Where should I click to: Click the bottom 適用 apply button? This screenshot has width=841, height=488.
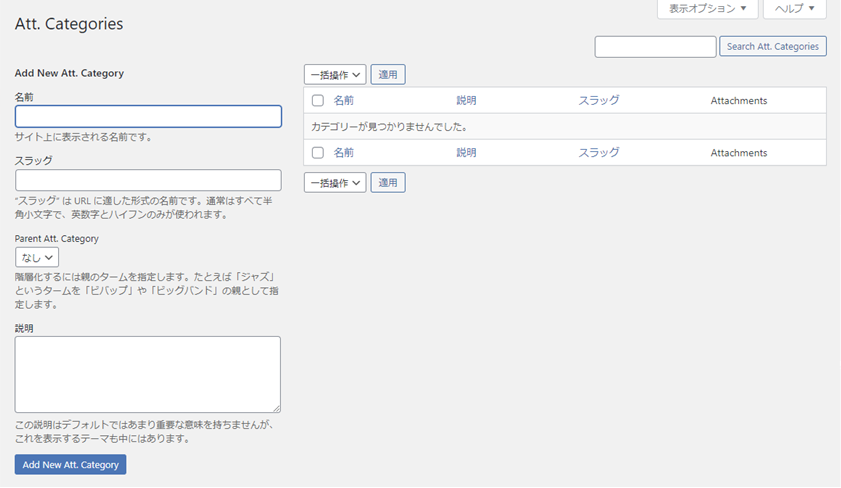[x=388, y=183]
